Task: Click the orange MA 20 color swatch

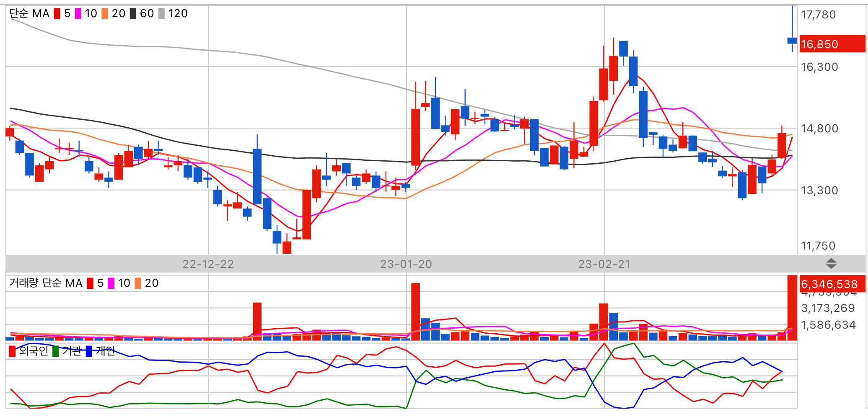Action: pos(105,14)
